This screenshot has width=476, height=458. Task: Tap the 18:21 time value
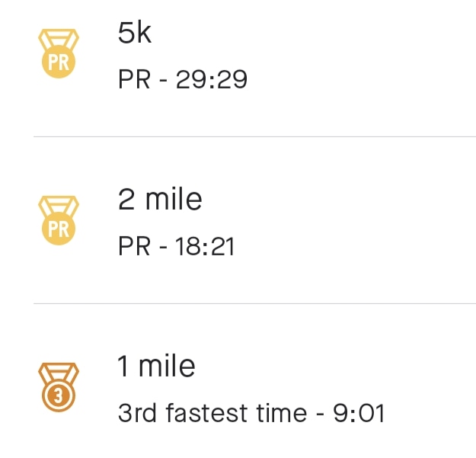pos(205,246)
